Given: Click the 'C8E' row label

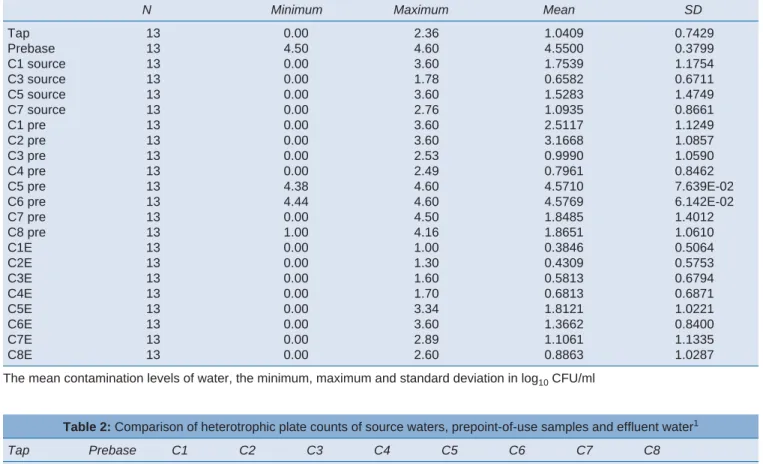Looking at the screenshot, I should 20,355.
